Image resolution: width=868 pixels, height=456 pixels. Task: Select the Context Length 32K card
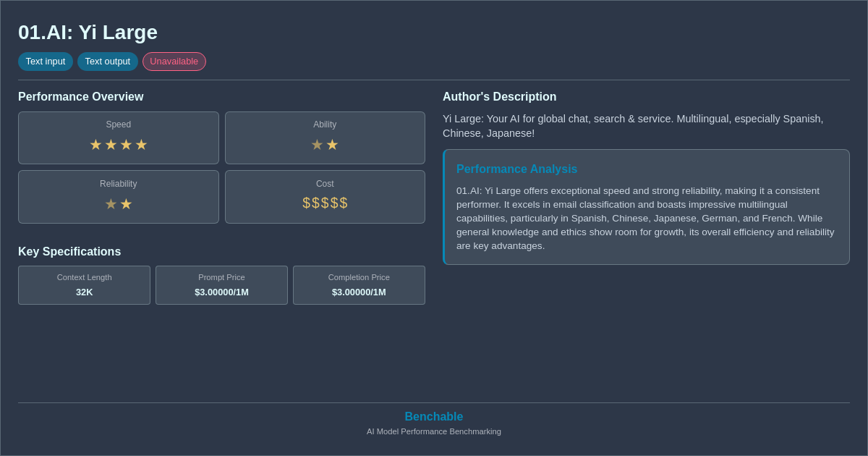click(84, 285)
